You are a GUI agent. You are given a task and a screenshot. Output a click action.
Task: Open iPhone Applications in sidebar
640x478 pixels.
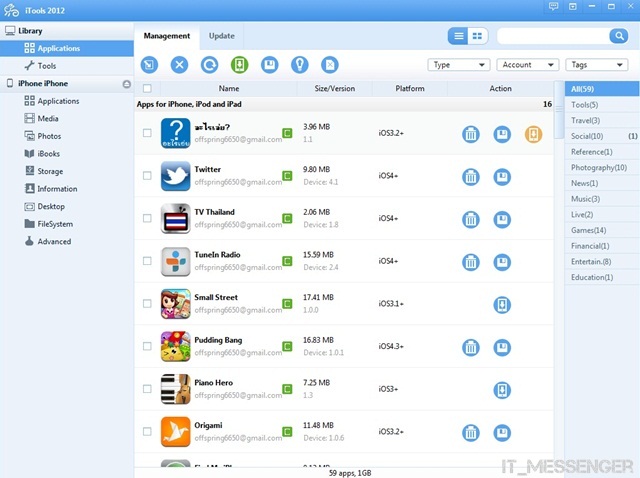coord(67,101)
